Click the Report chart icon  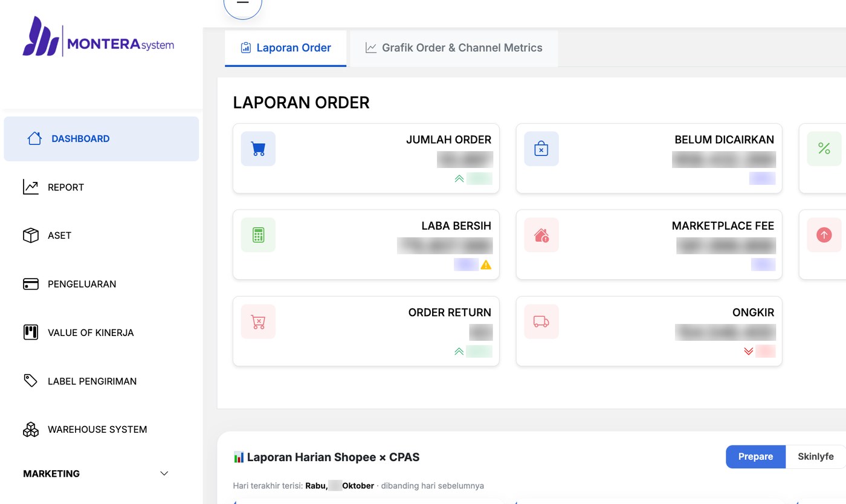pyautogui.click(x=31, y=187)
